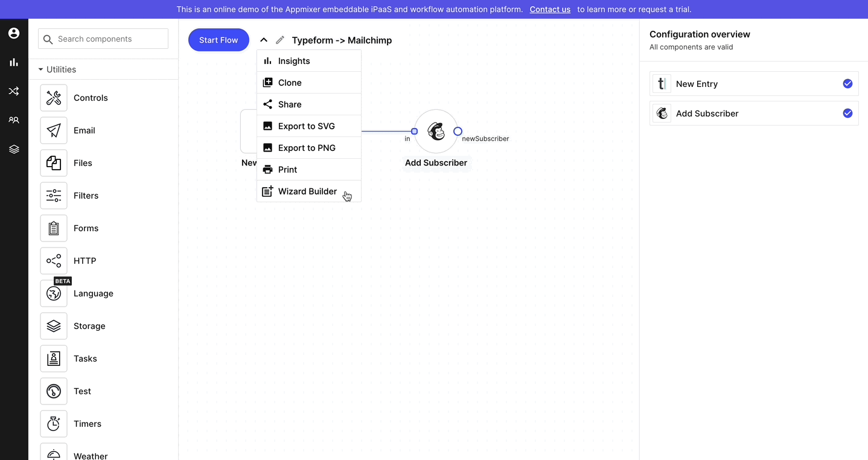Click the Mailchimp icon in configuration overview

[662, 113]
